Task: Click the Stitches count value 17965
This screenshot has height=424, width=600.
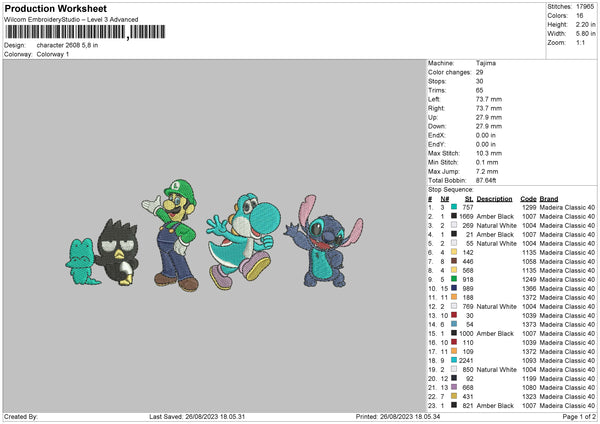Action: point(583,6)
